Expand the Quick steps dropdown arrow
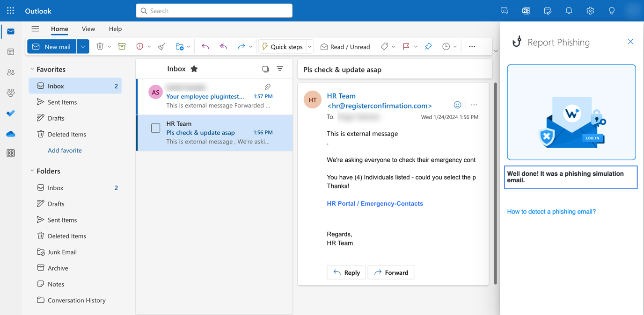The height and width of the screenshot is (315, 644). click(x=309, y=46)
